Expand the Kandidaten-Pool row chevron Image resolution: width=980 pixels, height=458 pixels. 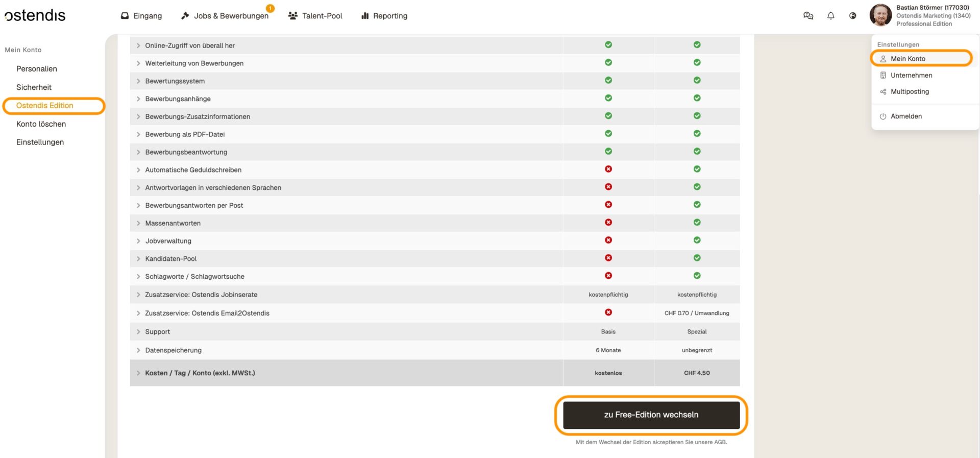pos(138,259)
